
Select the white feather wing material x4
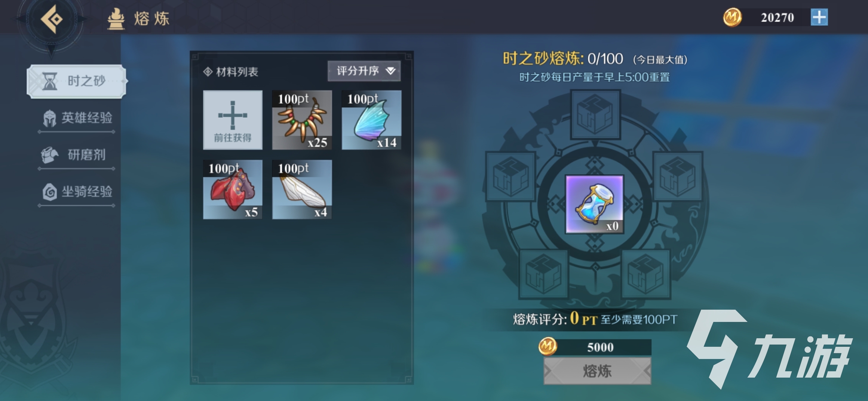click(302, 189)
